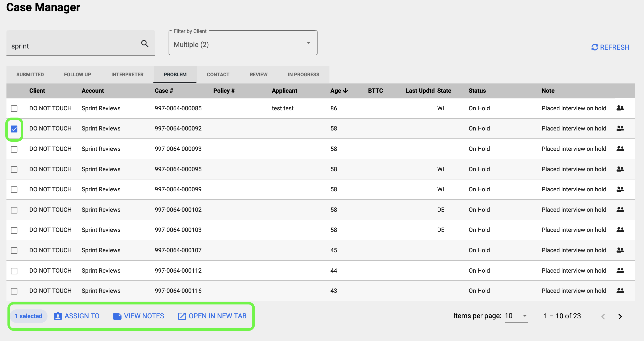Click the Age sort arrow

(345, 91)
